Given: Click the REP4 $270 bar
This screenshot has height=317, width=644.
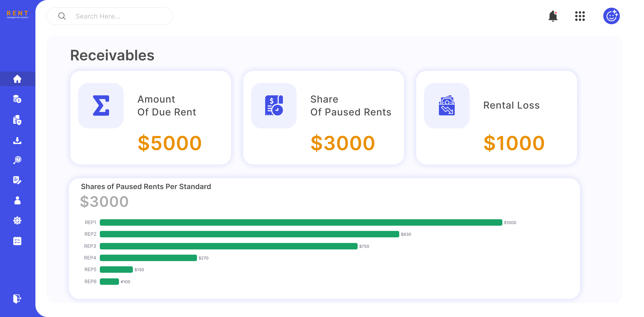Looking at the screenshot, I should 148,258.
